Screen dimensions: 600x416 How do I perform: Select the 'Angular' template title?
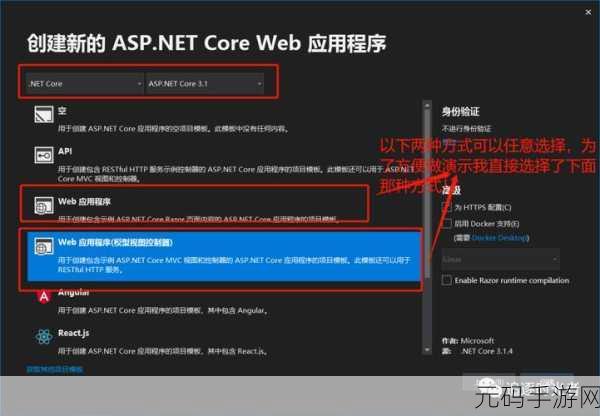tap(73, 292)
